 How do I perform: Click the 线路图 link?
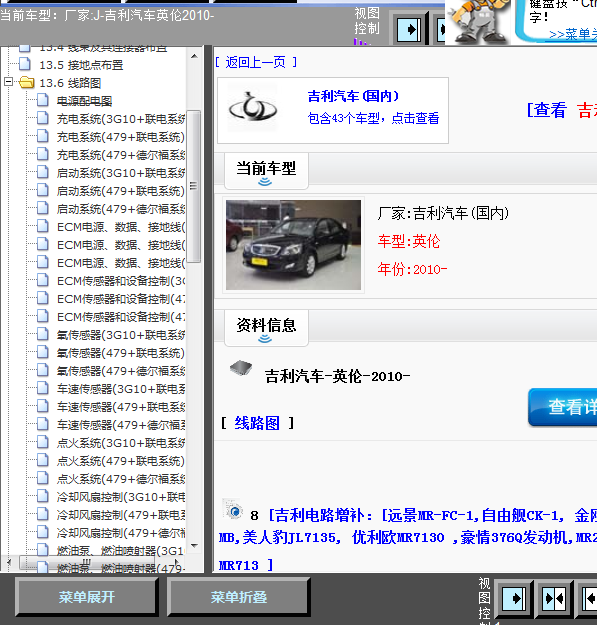[x=257, y=423]
